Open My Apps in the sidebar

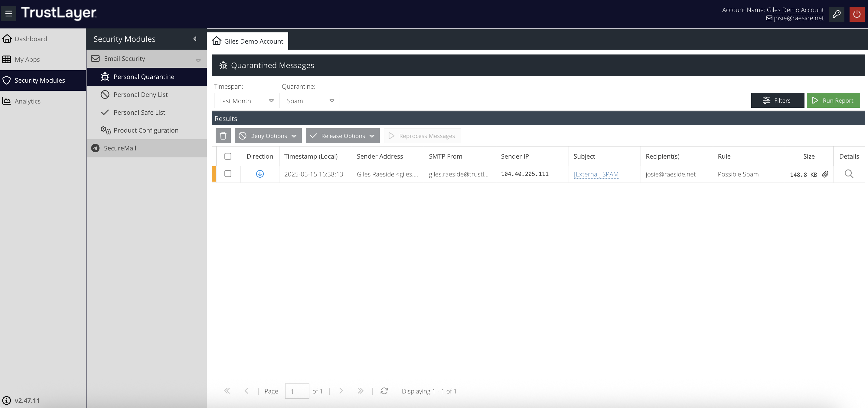coord(43,59)
